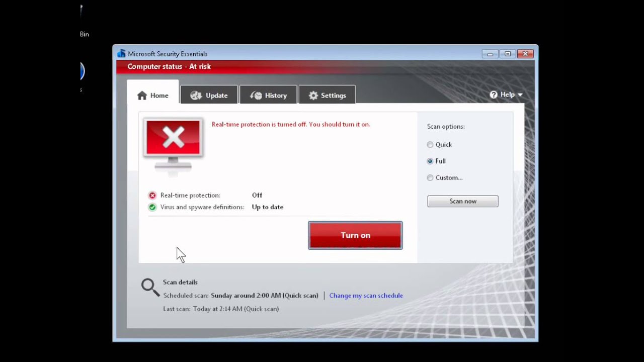
Task: Click the 'Up to date' definitions value
Action: [x=268, y=207]
